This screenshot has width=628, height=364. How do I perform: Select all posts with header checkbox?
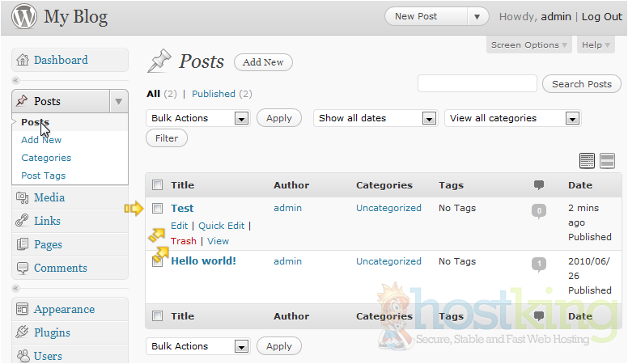(x=158, y=185)
